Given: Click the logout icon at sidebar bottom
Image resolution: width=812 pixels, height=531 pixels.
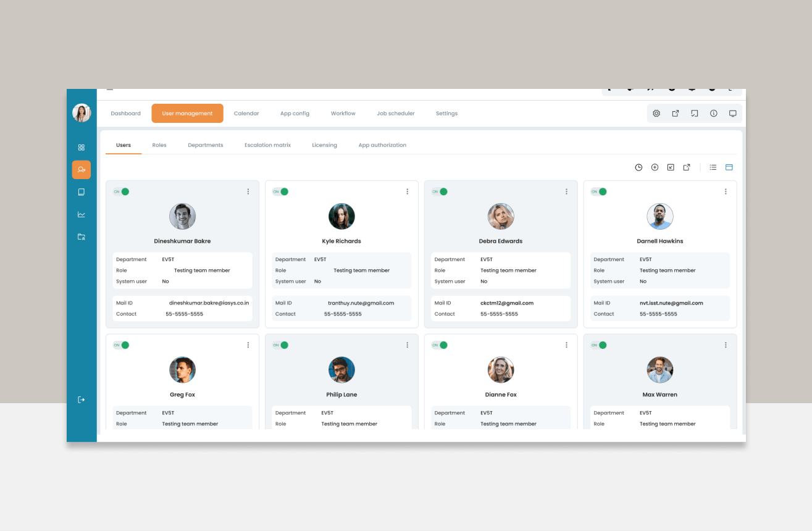Looking at the screenshot, I should (81, 400).
